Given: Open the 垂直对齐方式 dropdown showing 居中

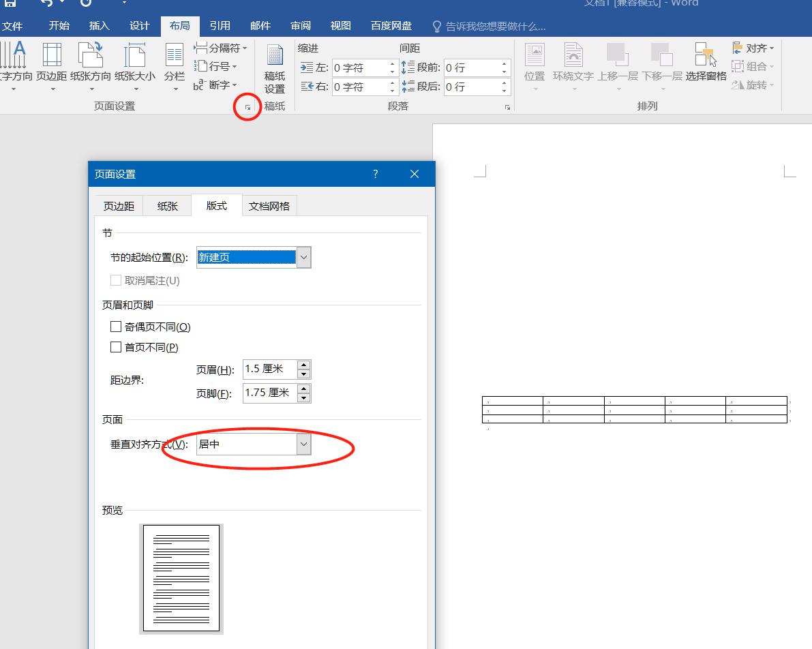Looking at the screenshot, I should pyautogui.click(x=304, y=444).
